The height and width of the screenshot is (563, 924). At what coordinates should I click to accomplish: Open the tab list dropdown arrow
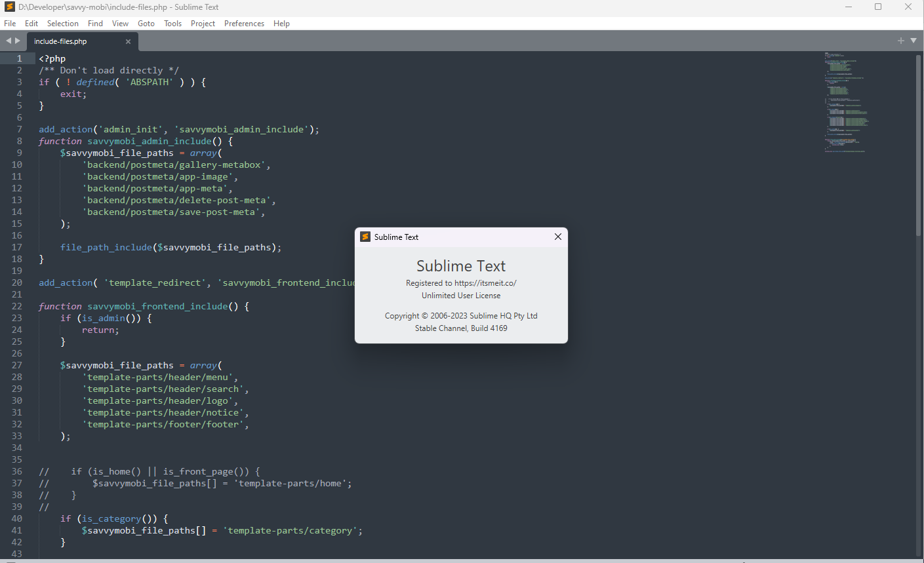914,41
